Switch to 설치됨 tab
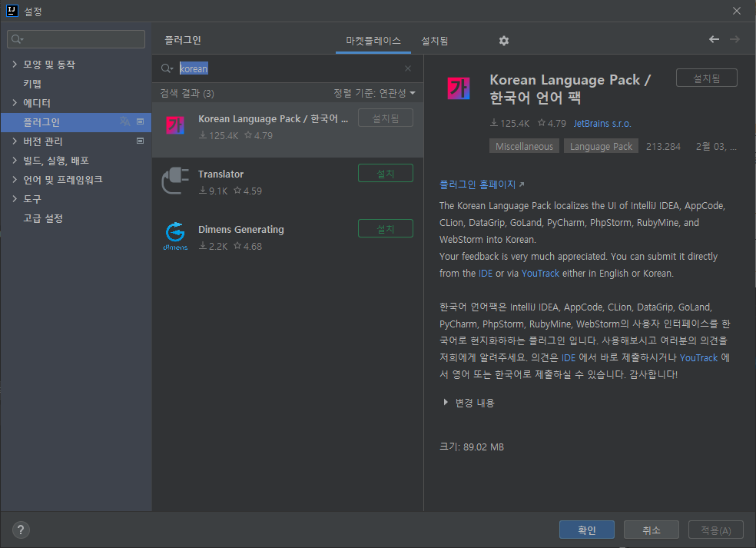Image resolution: width=756 pixels, height=548 pixels. [x=434, y=41]
